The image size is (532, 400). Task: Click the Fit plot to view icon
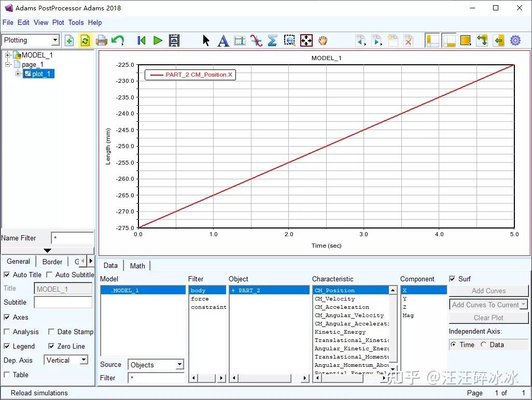pos(306,40)
